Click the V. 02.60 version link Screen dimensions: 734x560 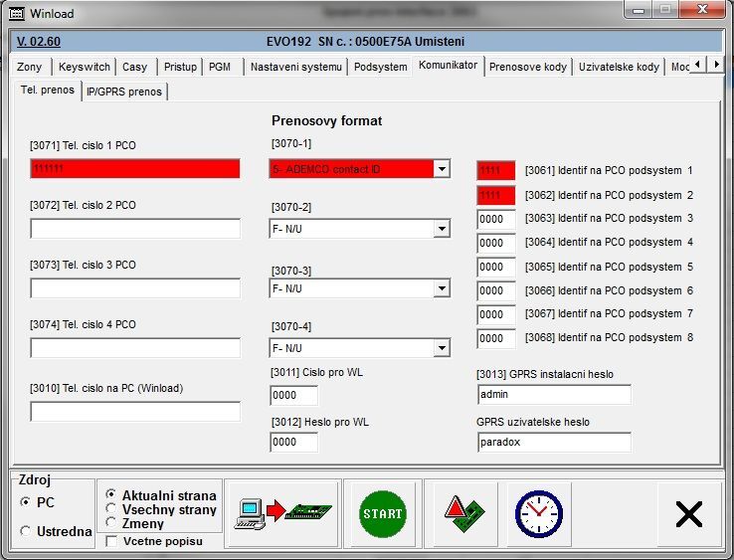[x=39, y=42]
